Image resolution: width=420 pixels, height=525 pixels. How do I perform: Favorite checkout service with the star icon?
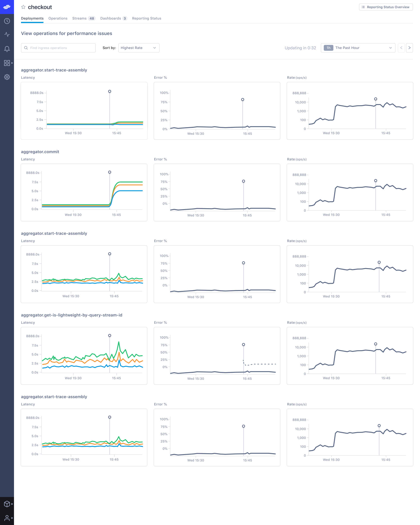tap(23, 7)
